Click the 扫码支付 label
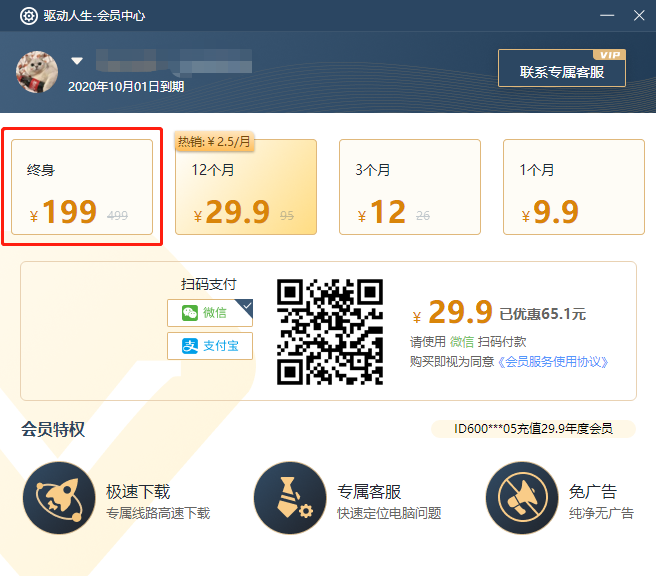This screenshot has width=656, height=576. click(208, 284)
